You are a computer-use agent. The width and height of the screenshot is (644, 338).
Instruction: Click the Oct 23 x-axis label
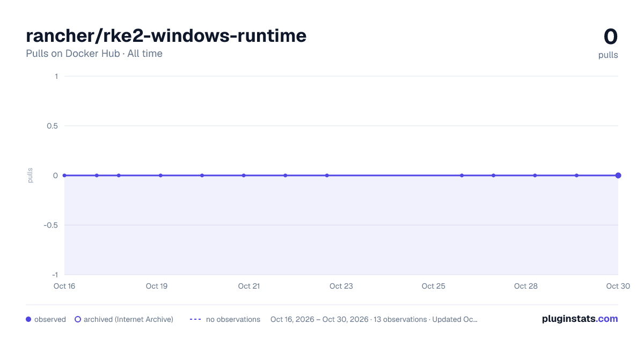click(341, 286)
